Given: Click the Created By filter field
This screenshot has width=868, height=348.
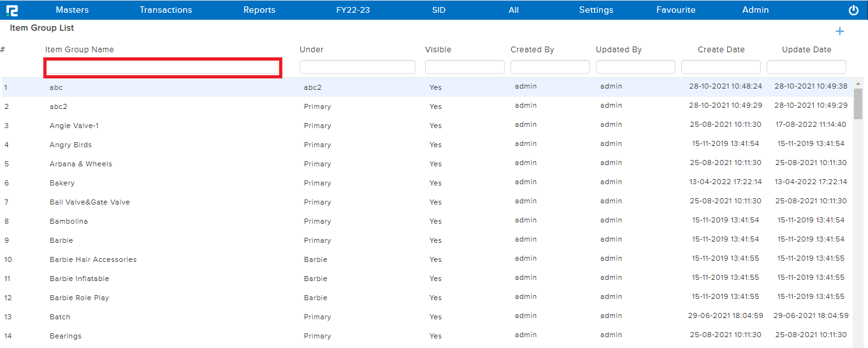Looking at the screenshot, I should click(550, 68).
